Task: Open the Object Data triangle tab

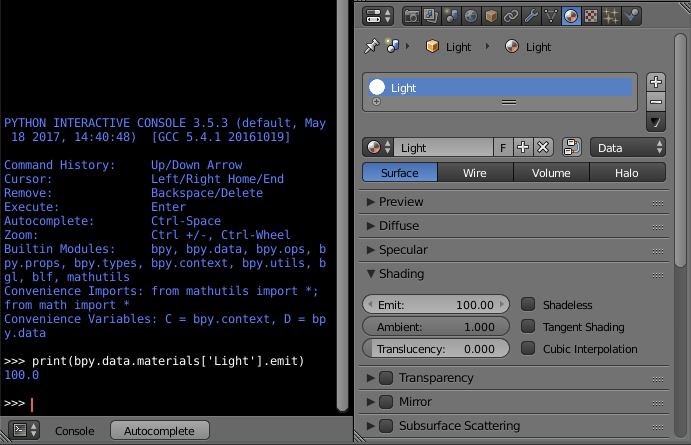Action: pyautogui.click(x=551, y=16)
